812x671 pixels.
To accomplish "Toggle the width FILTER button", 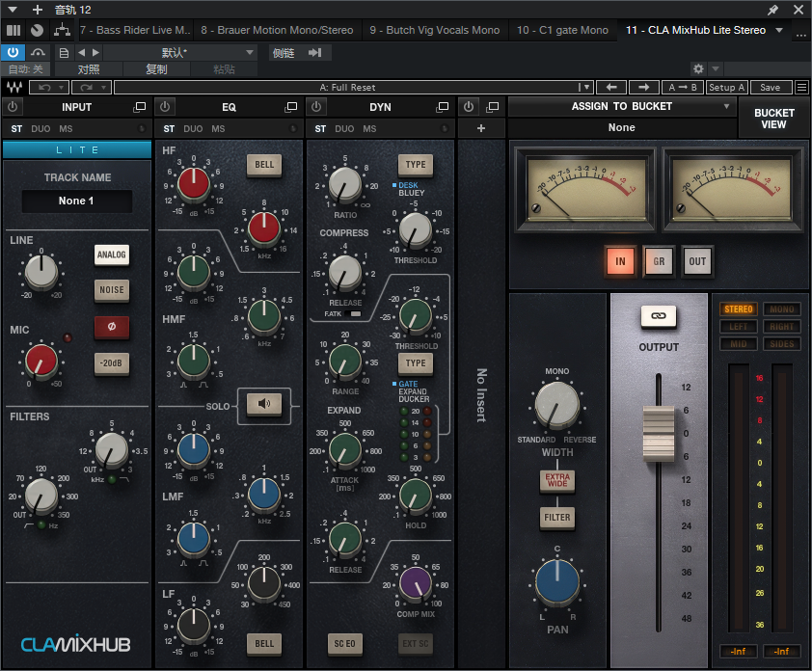I will point(557,517).
